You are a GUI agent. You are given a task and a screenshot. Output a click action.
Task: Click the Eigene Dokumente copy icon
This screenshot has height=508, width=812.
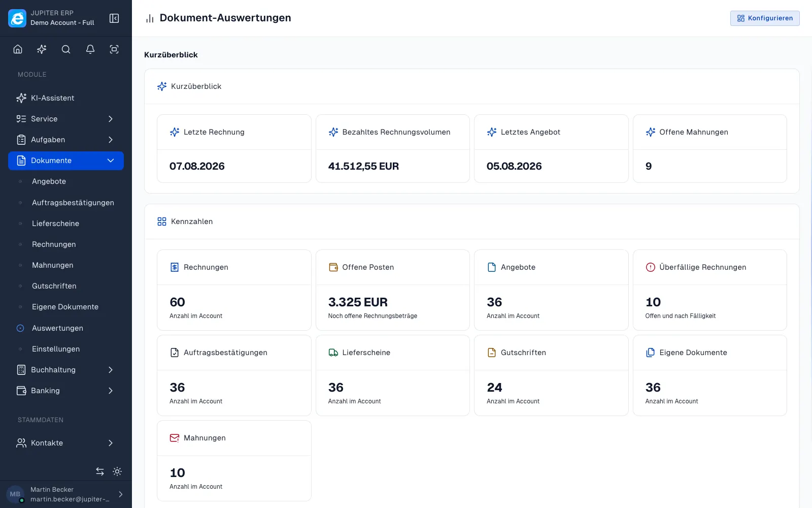650,353
